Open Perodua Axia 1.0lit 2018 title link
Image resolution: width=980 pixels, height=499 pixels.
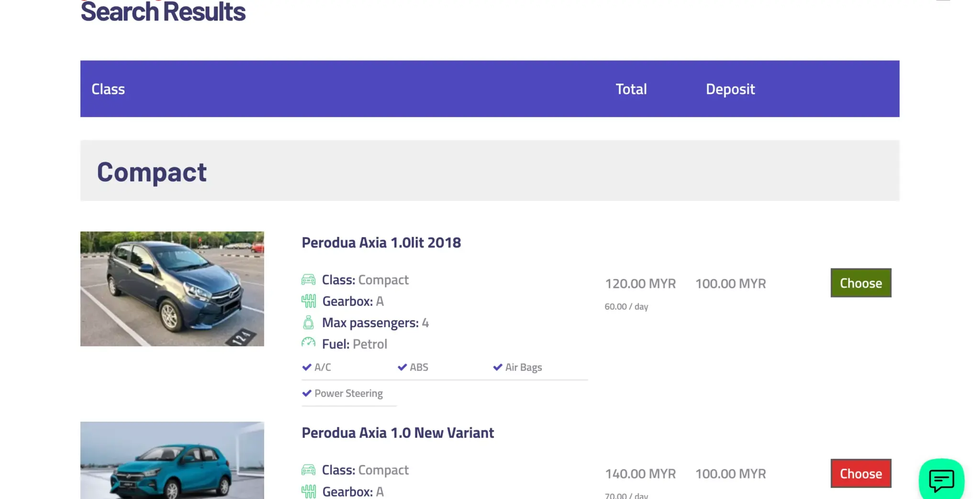(381, 243)
